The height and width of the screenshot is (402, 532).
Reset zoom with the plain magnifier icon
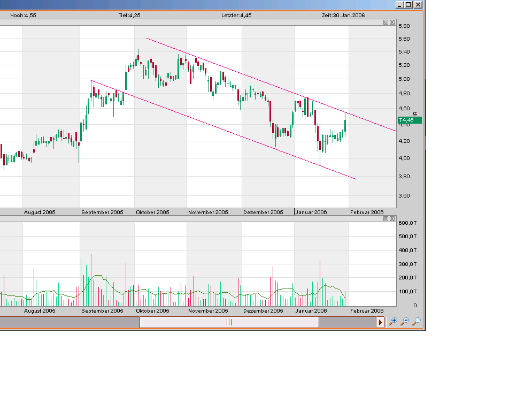point(417,322)
